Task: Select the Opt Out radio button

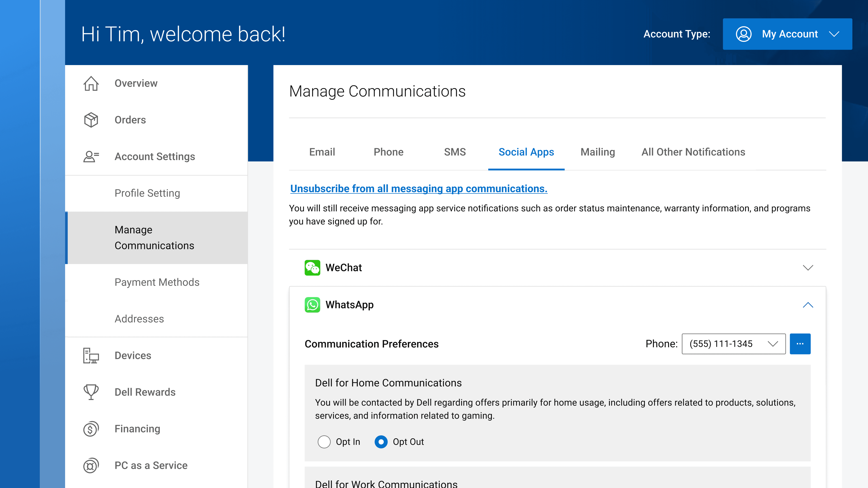Action: pyautogui.click(x=381, y=441)
